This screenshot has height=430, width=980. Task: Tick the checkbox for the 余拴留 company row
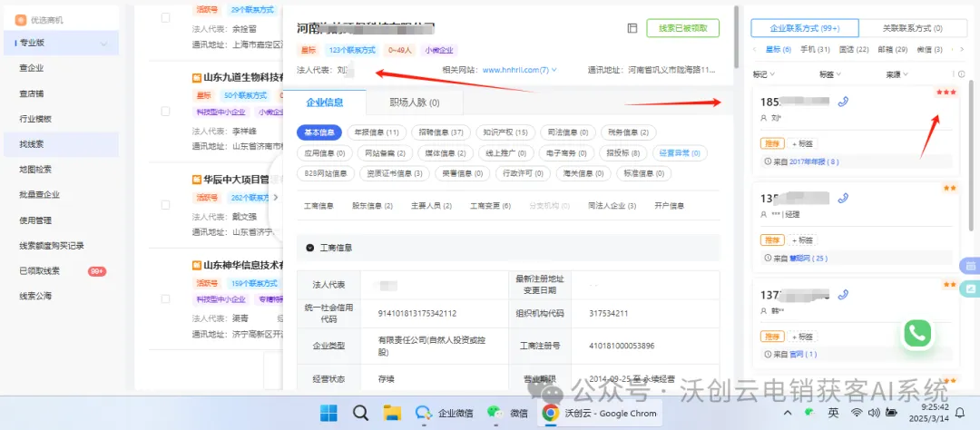tap(166, 18)
